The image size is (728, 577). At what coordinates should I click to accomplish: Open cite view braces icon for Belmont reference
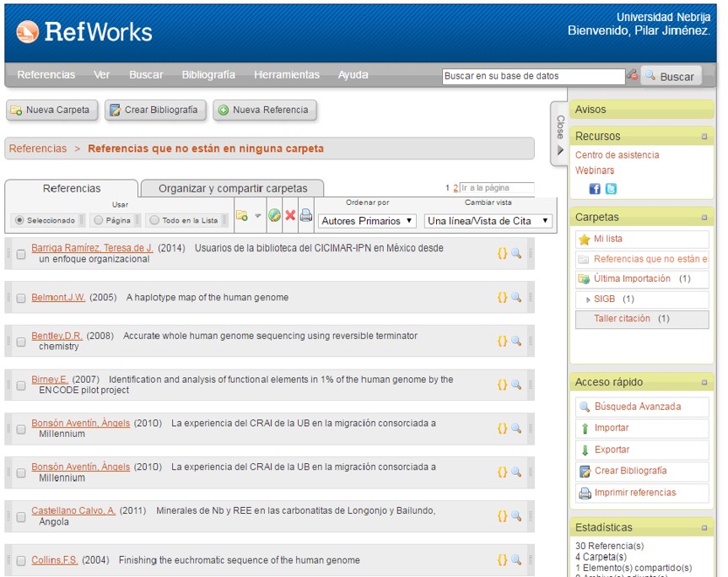click(x=502, y=297)
